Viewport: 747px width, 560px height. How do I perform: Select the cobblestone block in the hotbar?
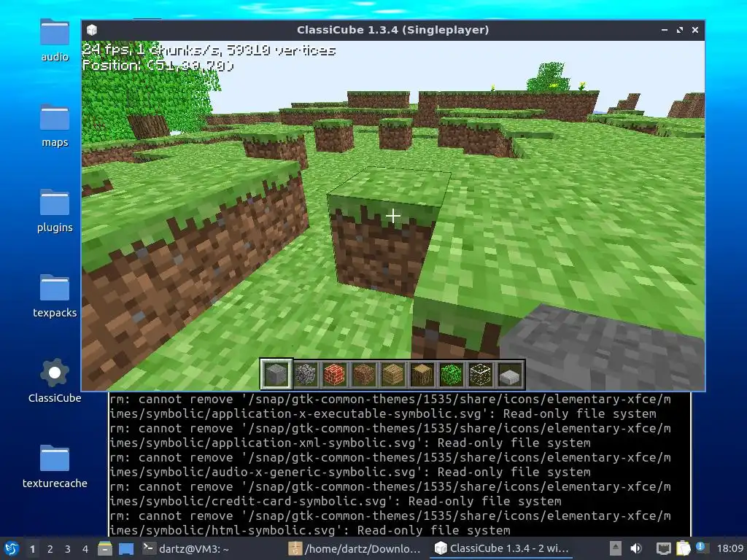306,374
